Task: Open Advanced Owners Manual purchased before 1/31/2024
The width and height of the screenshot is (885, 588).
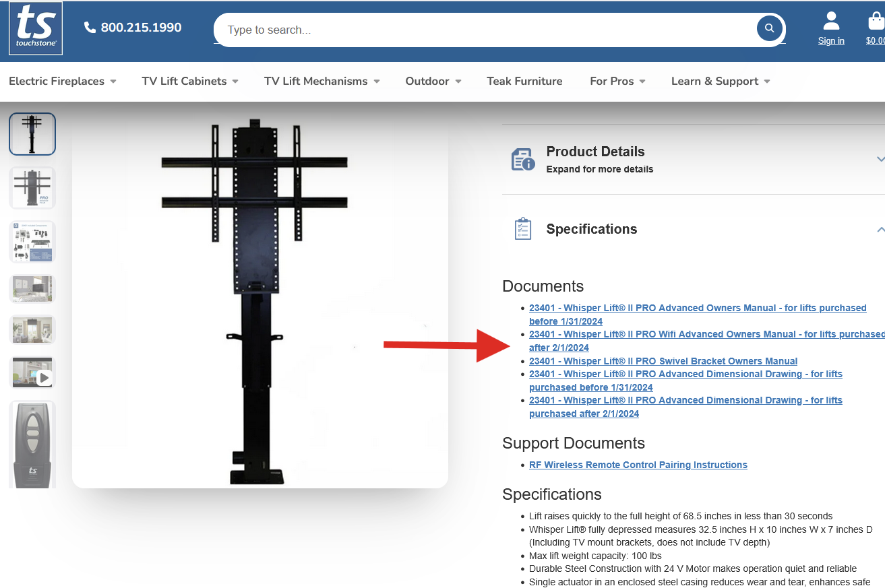Action: pos(698,315)
